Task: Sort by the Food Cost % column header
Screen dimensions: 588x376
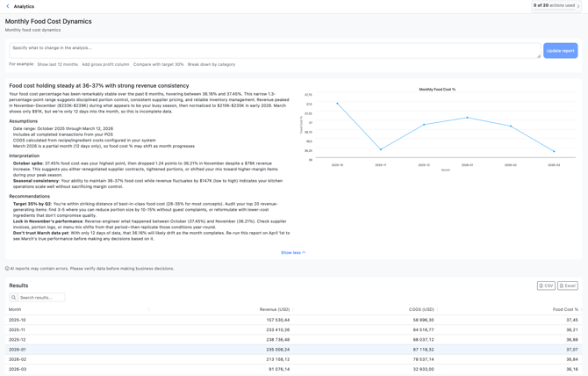Action: coord(565,309)
